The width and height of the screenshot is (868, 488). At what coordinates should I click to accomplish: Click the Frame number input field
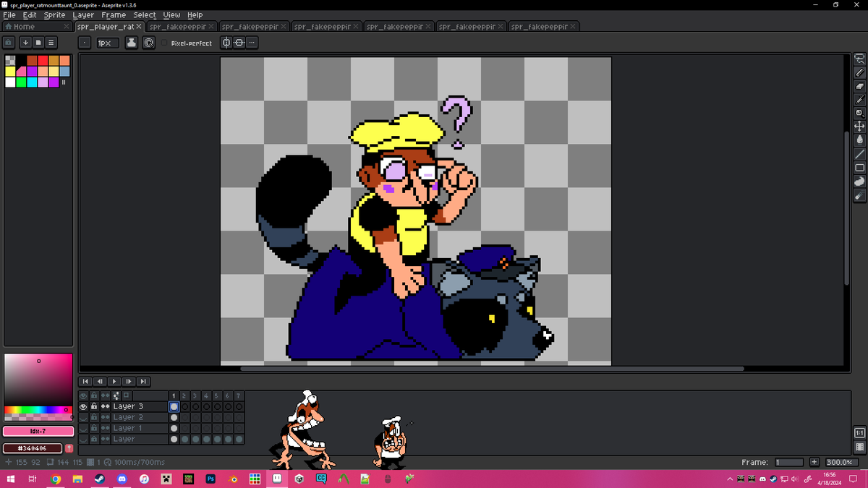(789, 462)
